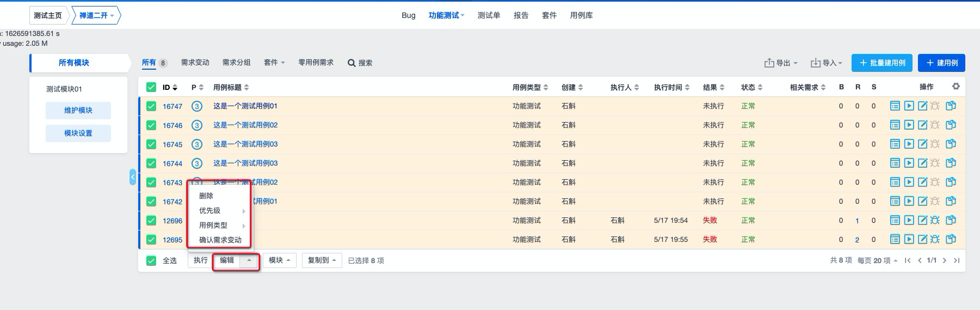980x310 pixels.
Task: Uncheck the checkbox for case 16747
Action: click(151, 106)
